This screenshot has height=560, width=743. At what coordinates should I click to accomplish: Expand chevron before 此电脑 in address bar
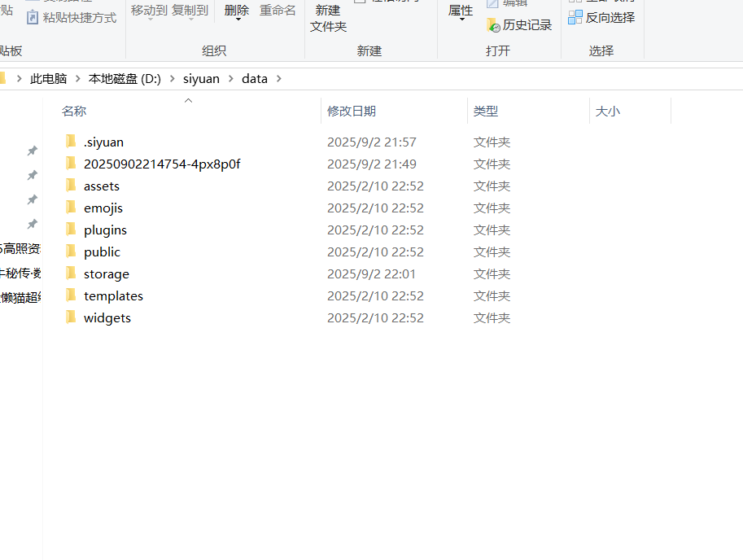[19, 79]
